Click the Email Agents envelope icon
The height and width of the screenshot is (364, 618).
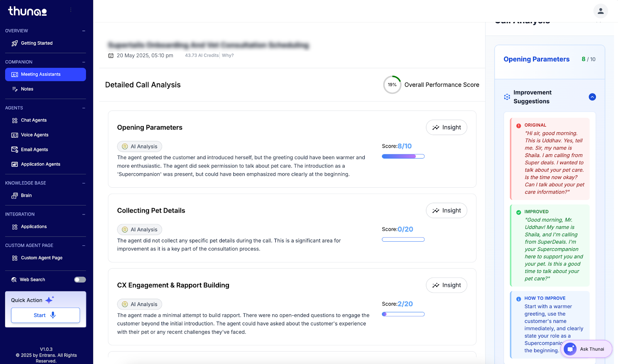pos(15,150)
